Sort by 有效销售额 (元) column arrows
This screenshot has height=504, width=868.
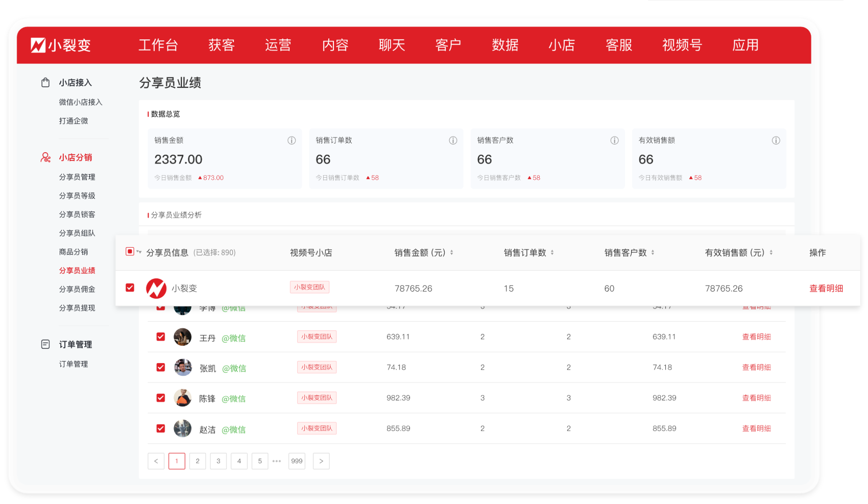[x=771, y=252]
